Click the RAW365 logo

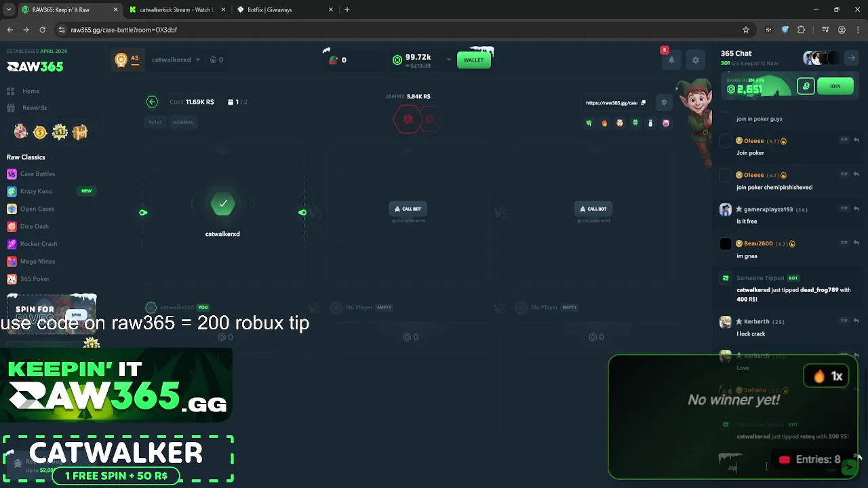(35, 66)
